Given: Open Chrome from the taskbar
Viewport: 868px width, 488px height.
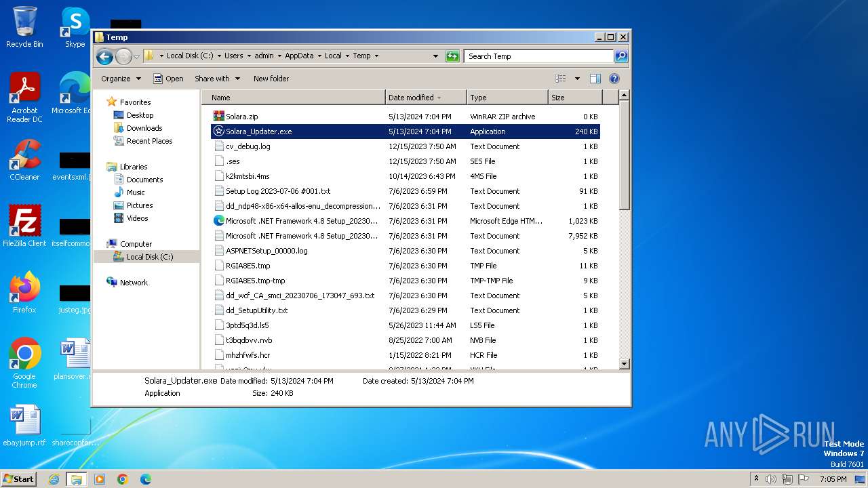Looking at the screenshot, I should coord(123,479).
